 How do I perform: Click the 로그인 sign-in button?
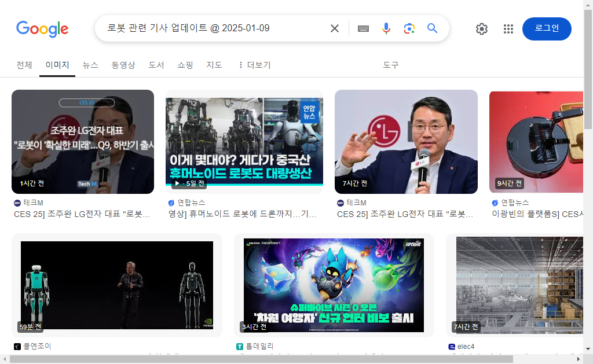tap(547, 29)
